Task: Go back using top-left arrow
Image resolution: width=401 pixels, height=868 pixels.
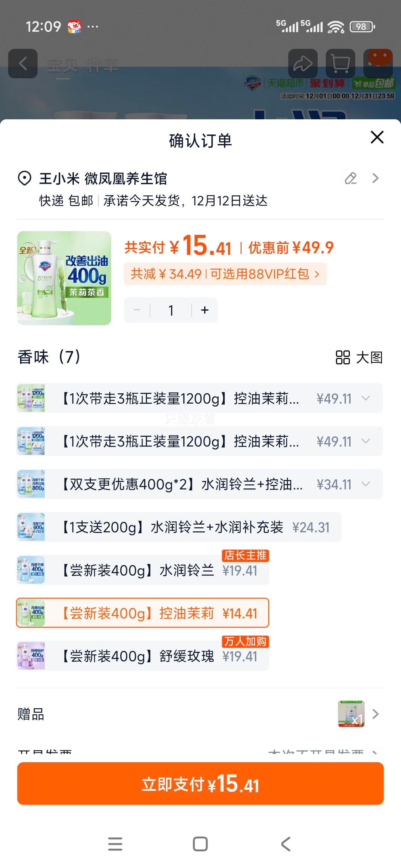Action: tap(23, 63)
